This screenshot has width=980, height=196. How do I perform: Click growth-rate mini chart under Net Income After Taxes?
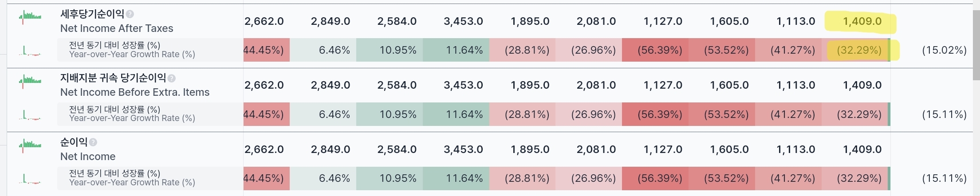click(x=30, y=51)
